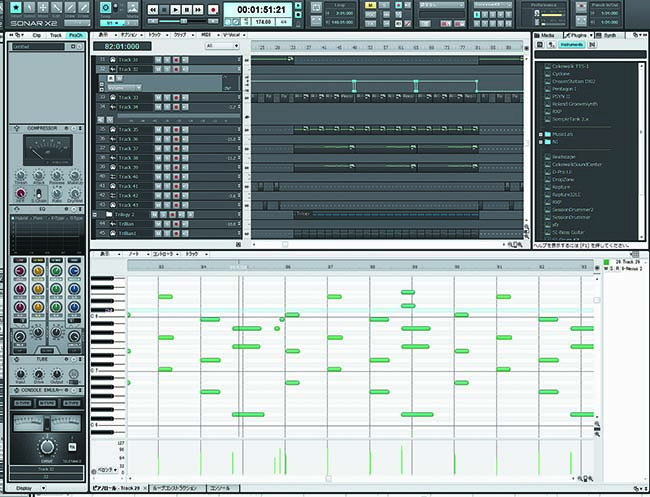Screen dimensions: 650x497
Task: Open the V-Vocal menu in track view
Action: (234, 35)
